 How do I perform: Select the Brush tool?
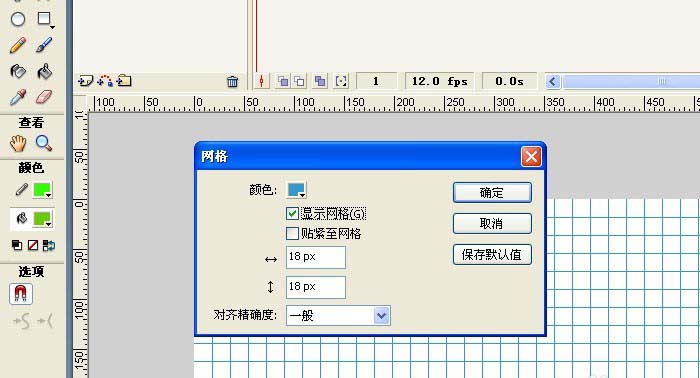coord(44,45)
